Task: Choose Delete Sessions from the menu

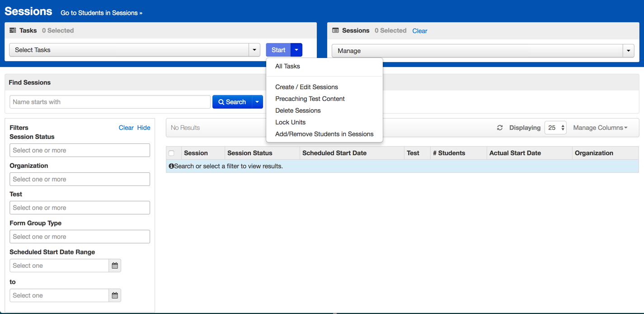Action: (298, 110)
